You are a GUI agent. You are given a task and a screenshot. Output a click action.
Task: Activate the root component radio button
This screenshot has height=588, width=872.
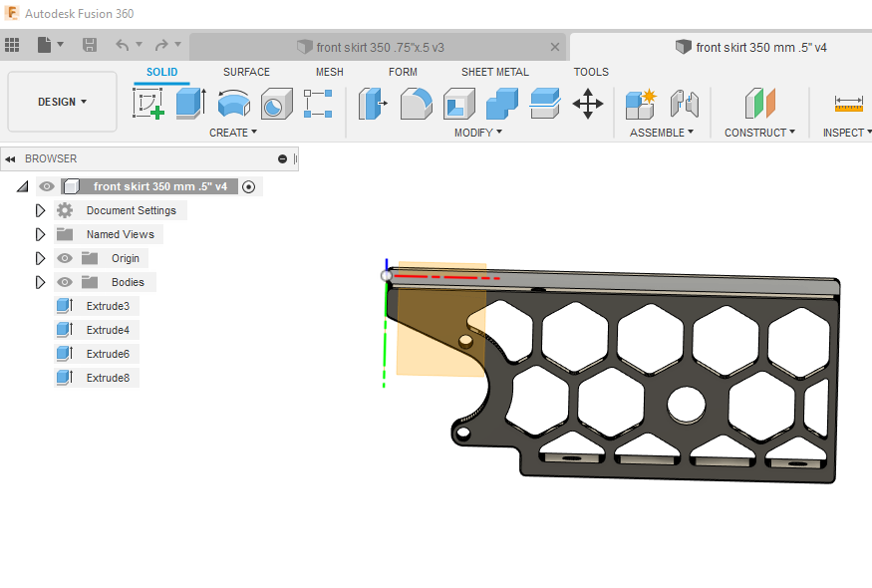[248, 187]
